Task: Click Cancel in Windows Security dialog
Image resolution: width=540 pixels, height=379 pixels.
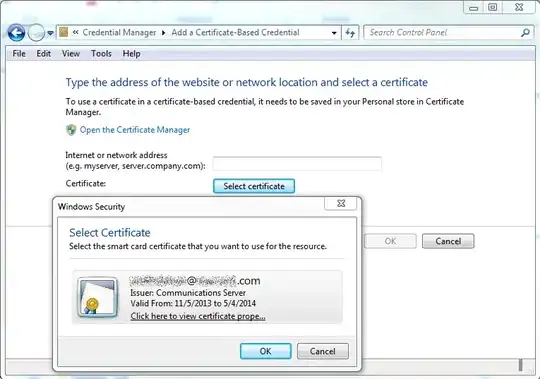Action: click(x=323, y=351)
